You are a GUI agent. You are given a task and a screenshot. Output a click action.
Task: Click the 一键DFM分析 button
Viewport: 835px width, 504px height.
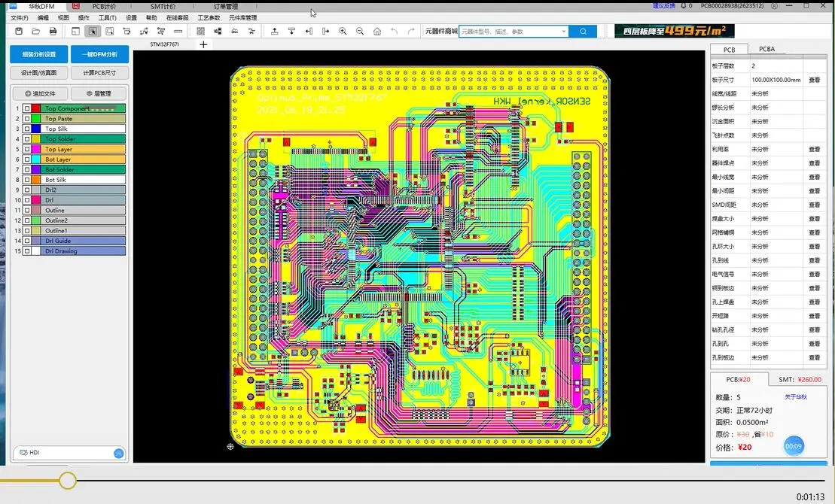[99, 54]
